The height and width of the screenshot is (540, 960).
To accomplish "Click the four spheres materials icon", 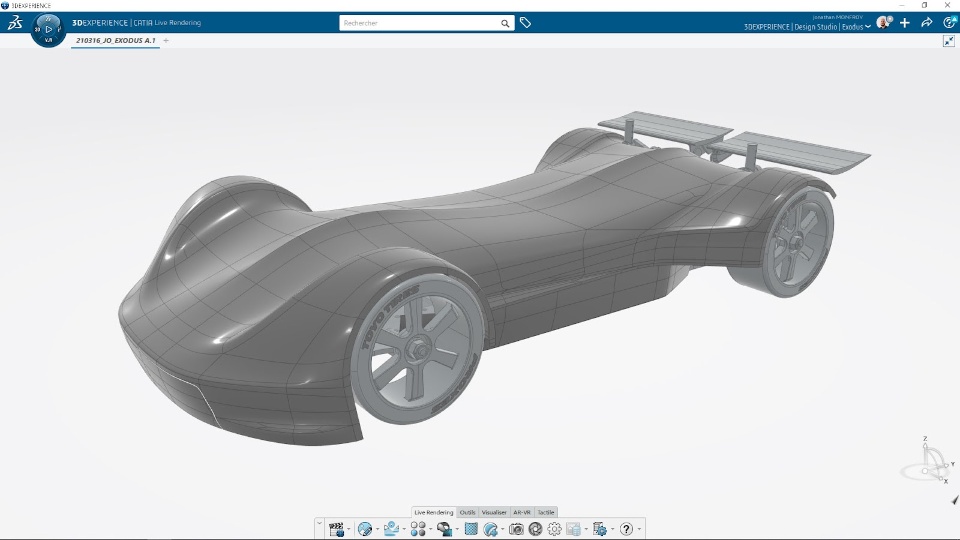I will (x=418, y=529).
